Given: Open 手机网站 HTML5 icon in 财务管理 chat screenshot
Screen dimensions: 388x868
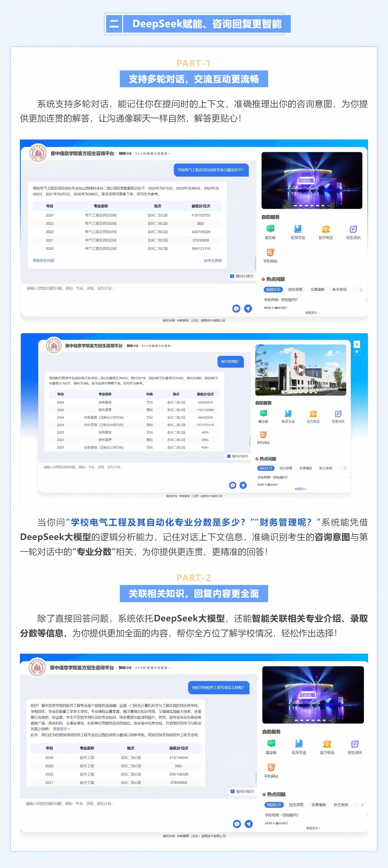Looking at the screenshot, I should [x=263, y=435].
